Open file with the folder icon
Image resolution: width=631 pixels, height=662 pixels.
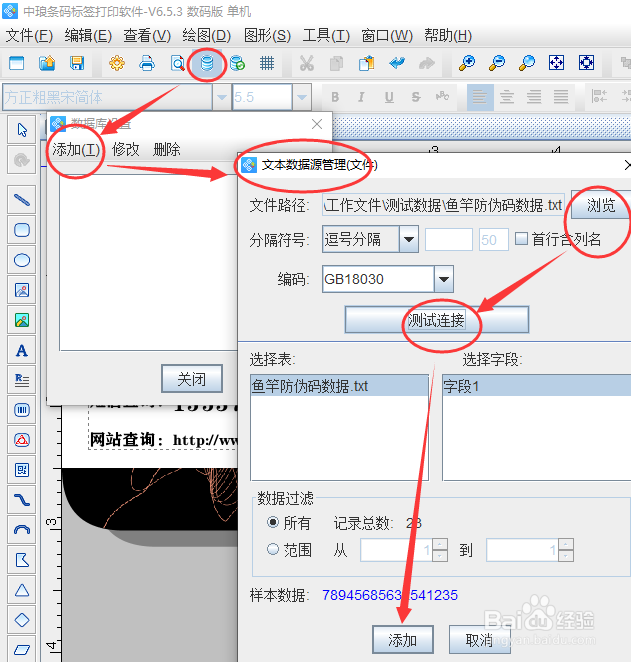coord(47,63)
